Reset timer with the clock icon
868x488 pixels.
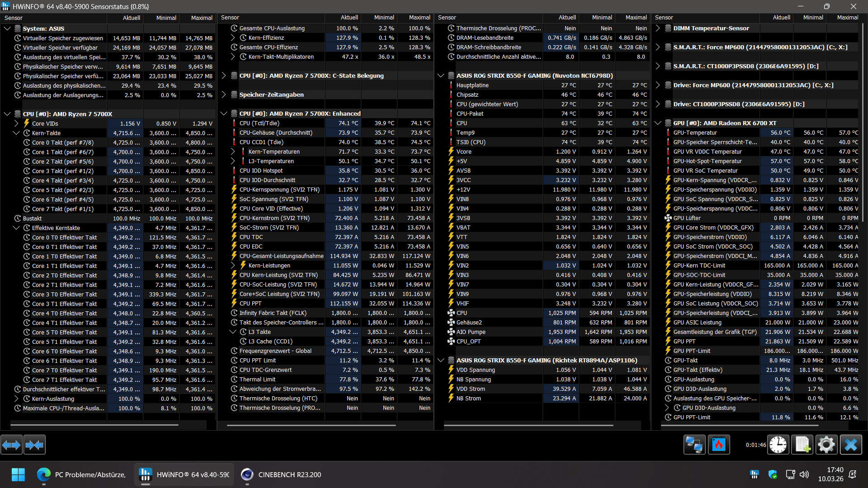778,445
